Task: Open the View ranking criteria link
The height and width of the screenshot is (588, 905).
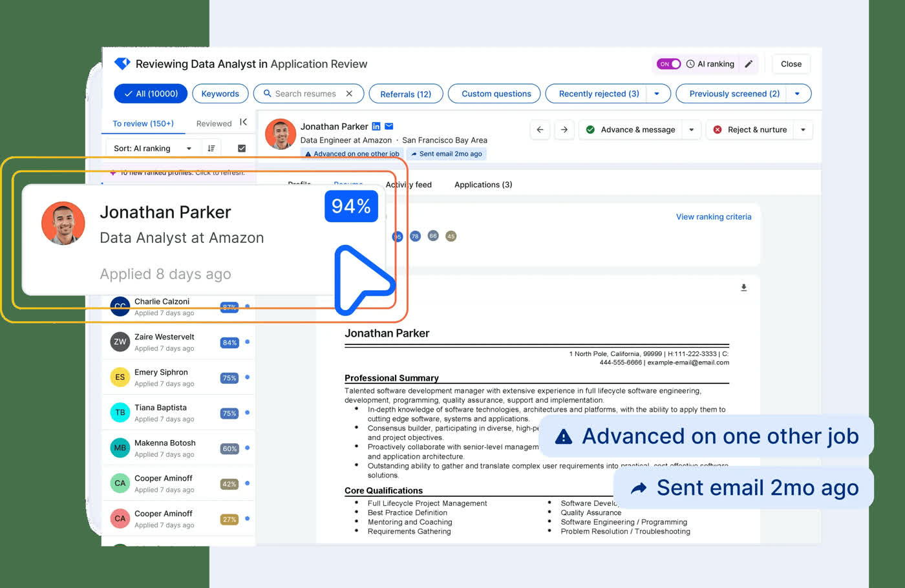Action: pyautogui.click(x=714, y=217)
